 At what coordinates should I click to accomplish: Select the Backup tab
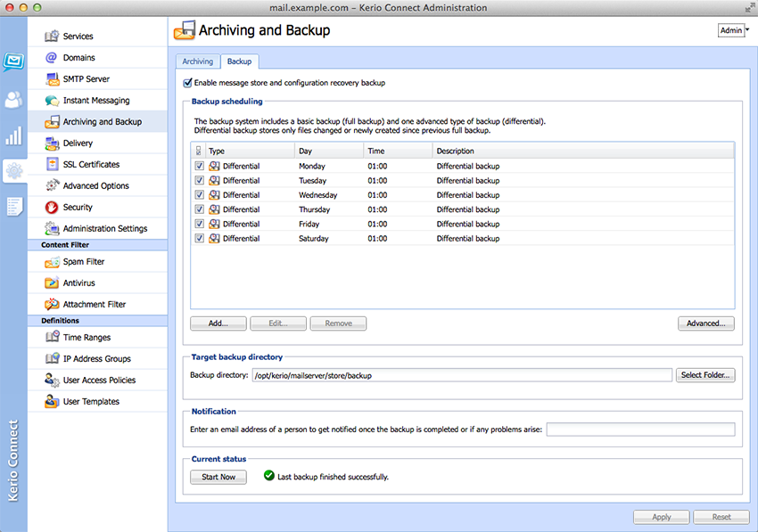coord(239,61)
